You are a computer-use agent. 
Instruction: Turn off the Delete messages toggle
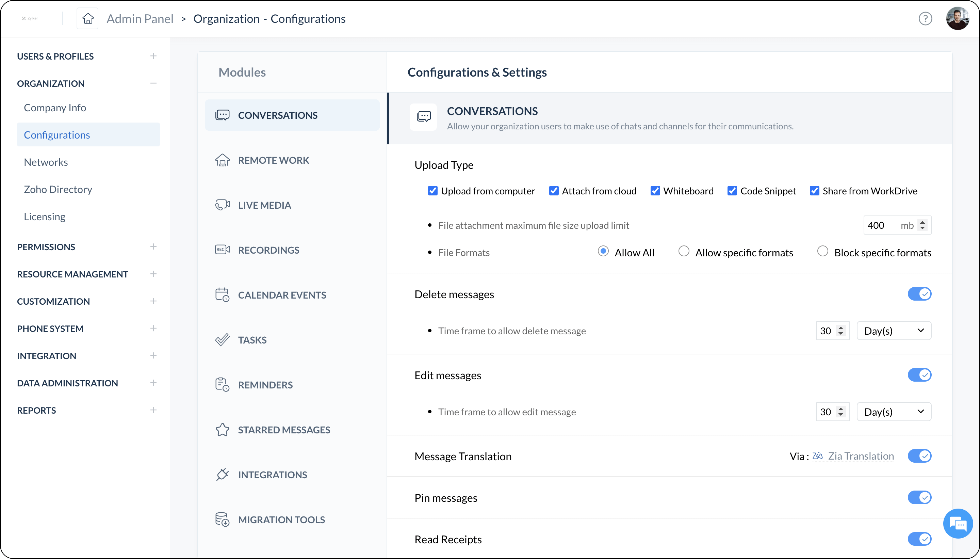point(919,294)
